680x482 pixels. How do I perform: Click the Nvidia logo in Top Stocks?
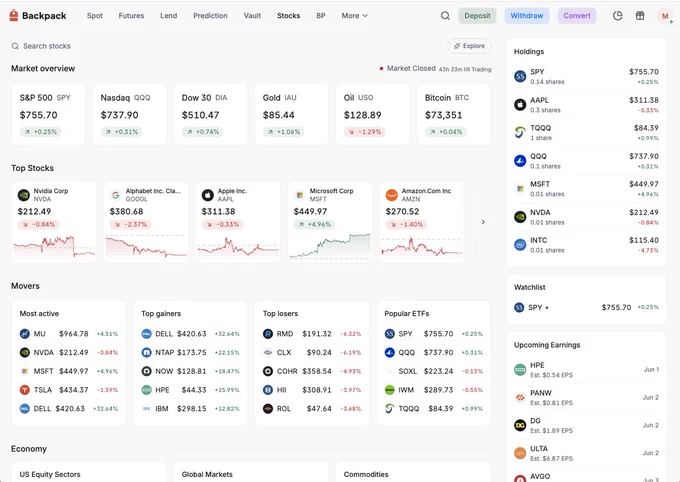(x=24, y=195)
